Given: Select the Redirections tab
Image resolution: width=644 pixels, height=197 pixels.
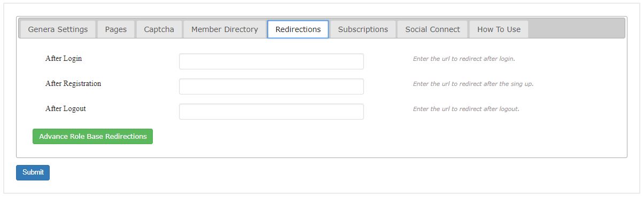Looking at the screenshot, I should point(298,29).
